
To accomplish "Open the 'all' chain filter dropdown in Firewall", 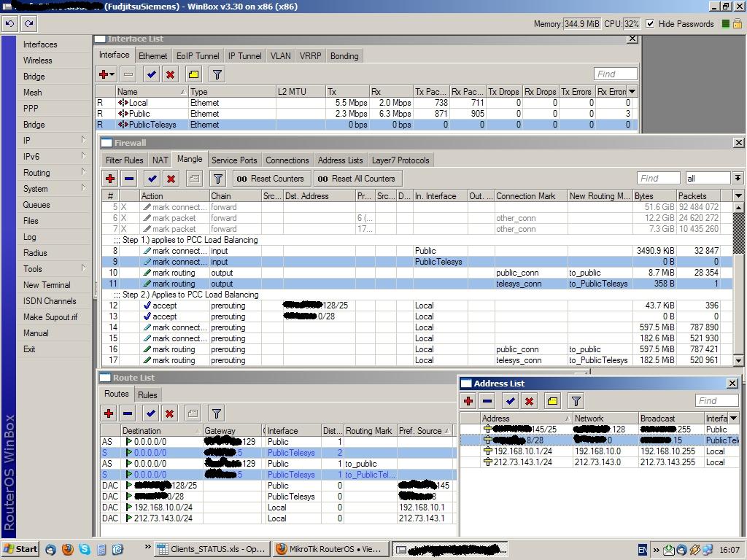I will tap(738, 179).
